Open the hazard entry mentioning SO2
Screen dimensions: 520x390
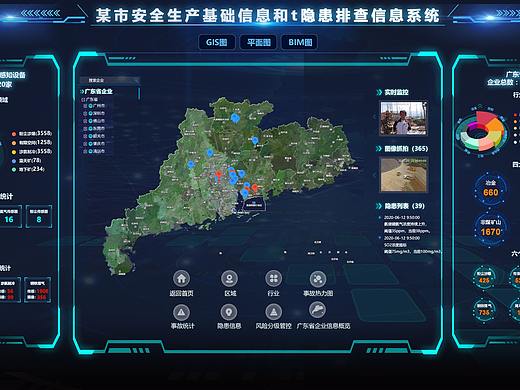[411, 245]
